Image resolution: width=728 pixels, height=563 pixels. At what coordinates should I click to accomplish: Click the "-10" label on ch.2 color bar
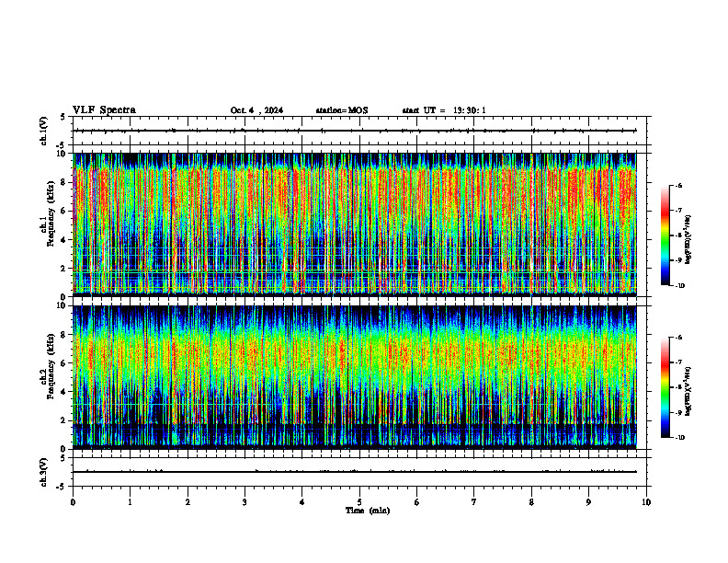pos(679,437)
